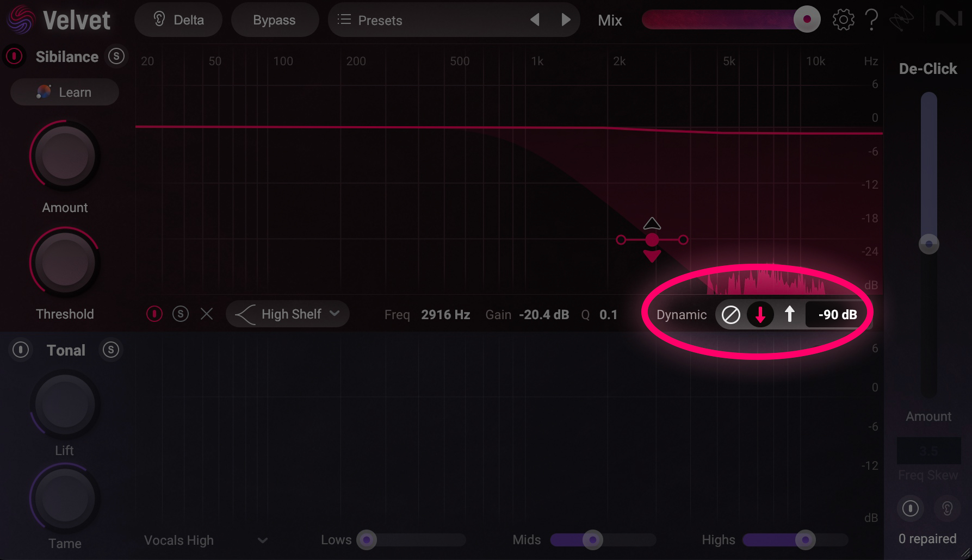Open the High Shelf filter type dropdown
The image size is (972, 560).
(x=288, y=314)
